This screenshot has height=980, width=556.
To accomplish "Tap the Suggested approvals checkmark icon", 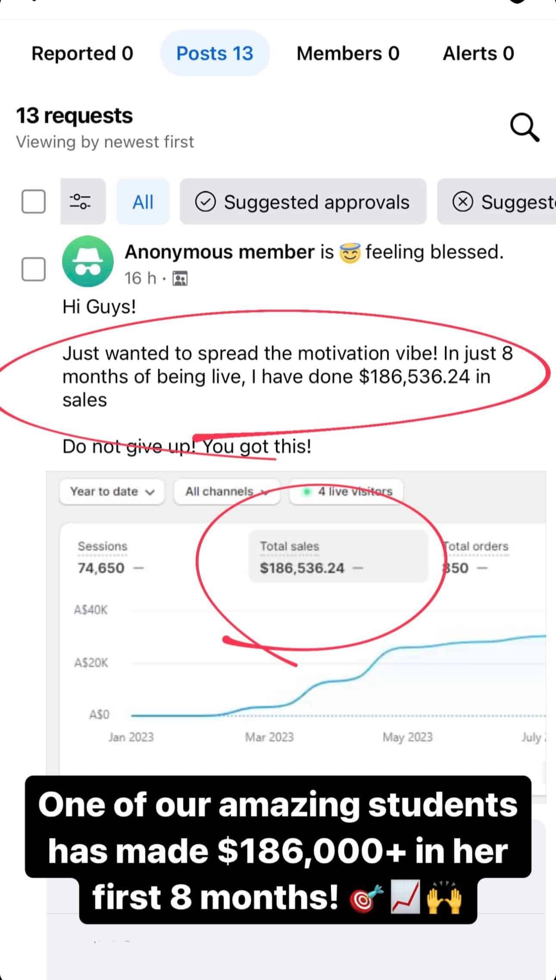I will [206, 202].
